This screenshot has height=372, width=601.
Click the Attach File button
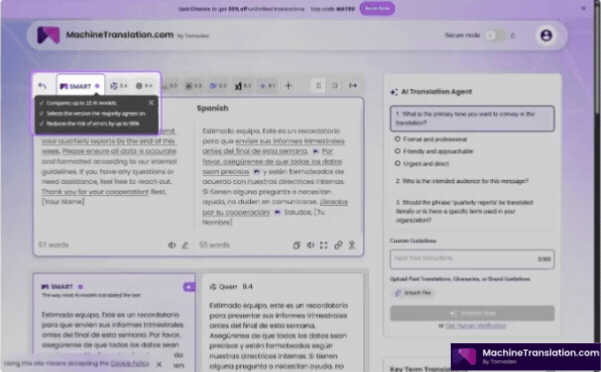tap(412, 293)
